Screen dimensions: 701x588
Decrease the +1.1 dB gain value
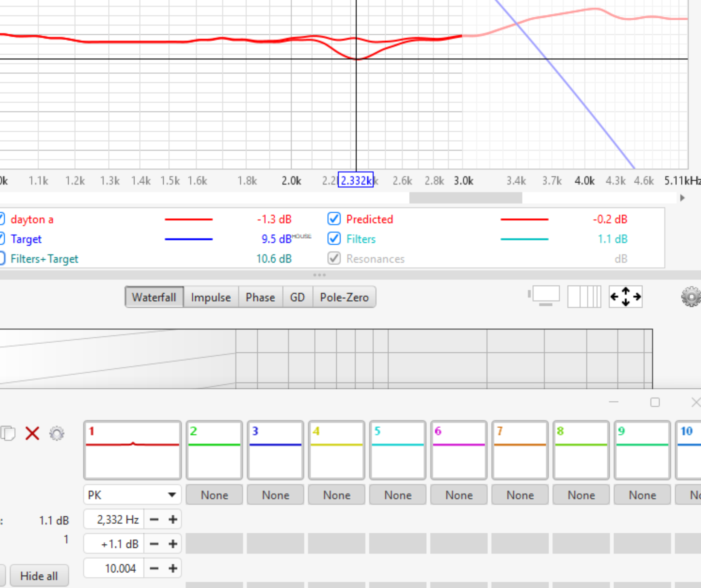pos(154,544)
